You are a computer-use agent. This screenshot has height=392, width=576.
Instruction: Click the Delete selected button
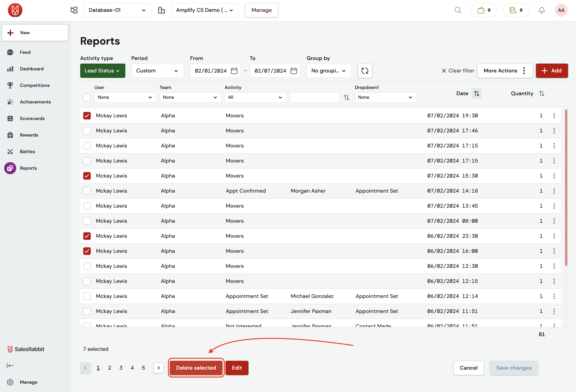click(x=196, y=368)
